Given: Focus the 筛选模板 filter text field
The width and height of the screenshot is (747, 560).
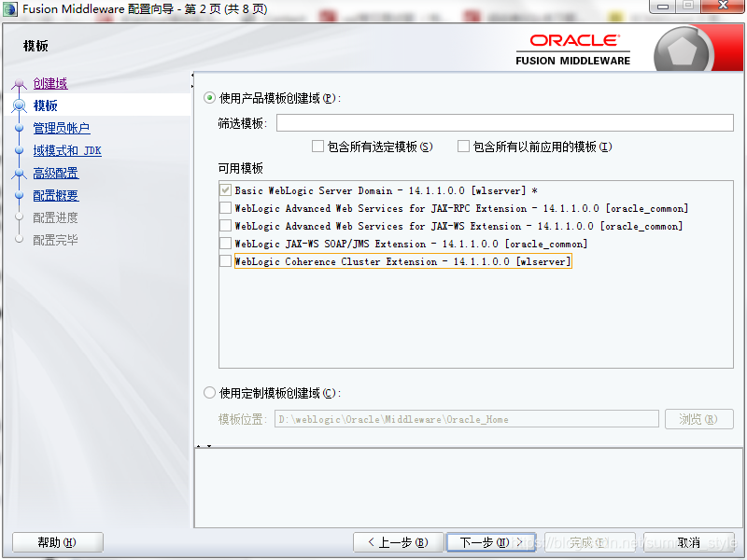Looking at the screenshot, I should 504,123.
